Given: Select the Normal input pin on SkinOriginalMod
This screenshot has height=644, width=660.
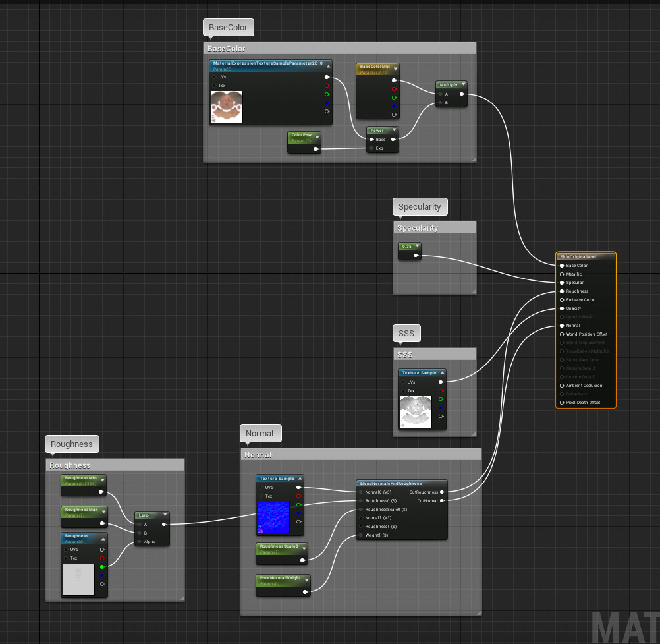Looking at the screenshot, I should tap(562, 326).
